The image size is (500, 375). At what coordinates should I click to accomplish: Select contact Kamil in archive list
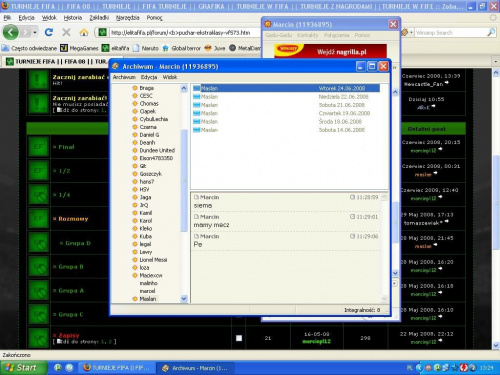(x=146, y=213)
